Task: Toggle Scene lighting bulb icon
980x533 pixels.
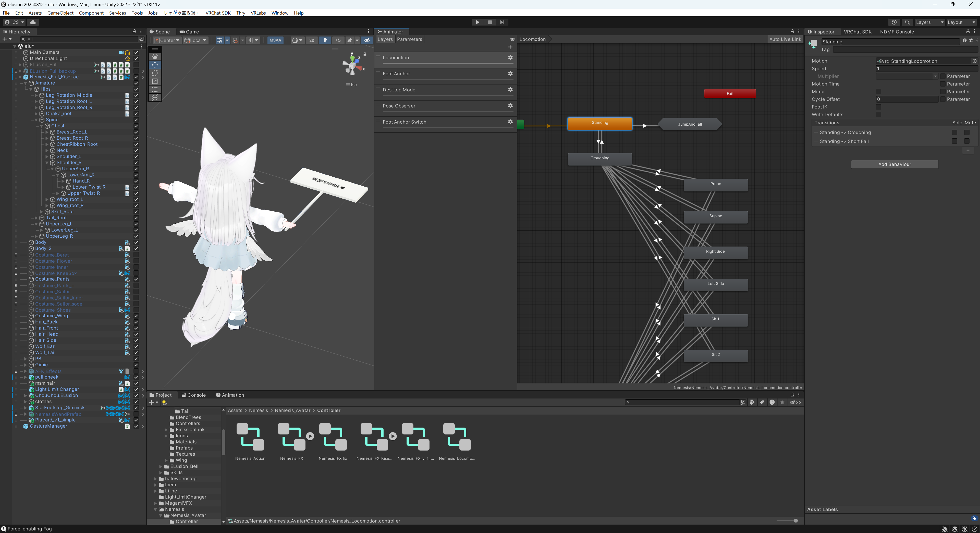Action: (325, 40)
